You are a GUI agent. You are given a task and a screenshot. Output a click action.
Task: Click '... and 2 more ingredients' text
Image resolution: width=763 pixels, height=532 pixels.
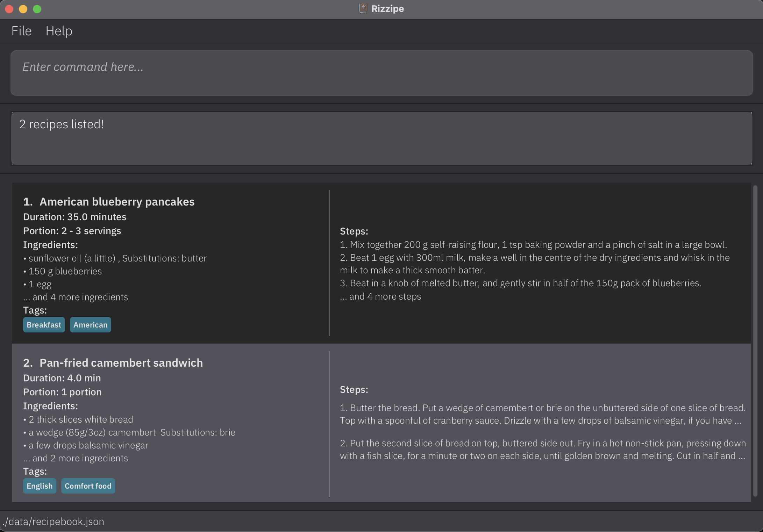[76, 458]
